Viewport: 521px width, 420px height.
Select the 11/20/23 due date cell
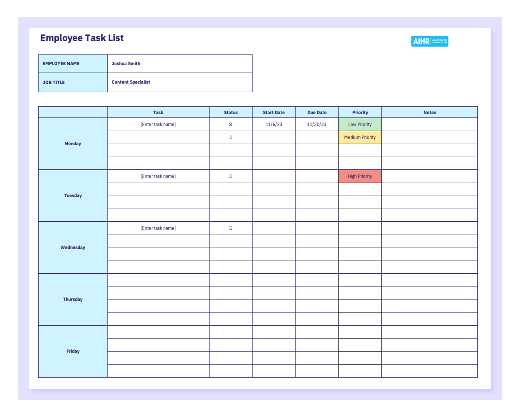(x=317, y=125)
